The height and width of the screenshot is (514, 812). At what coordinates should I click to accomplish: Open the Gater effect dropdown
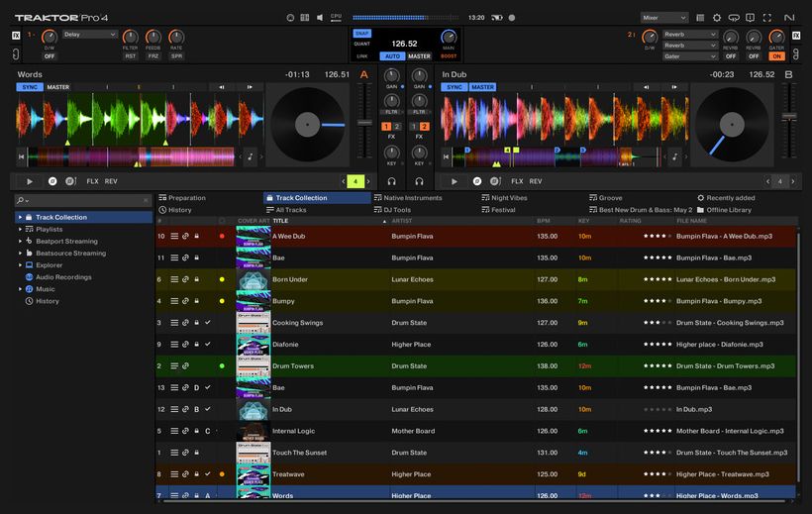point(690,56)
